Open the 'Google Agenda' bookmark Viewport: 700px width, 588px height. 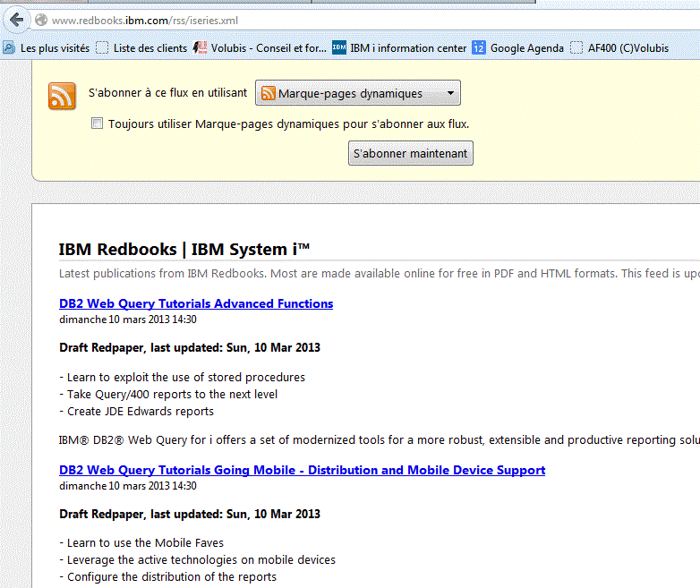tap(518, 47)
